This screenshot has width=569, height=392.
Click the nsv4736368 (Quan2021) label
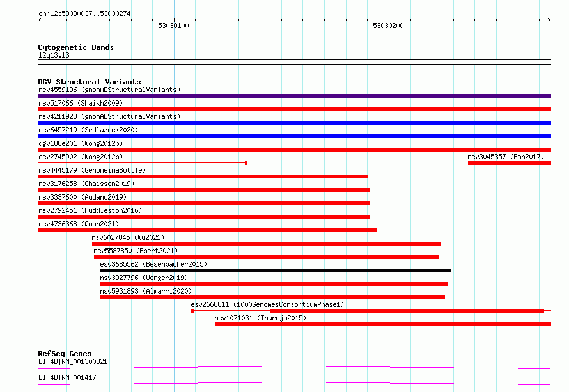point(79,224)
